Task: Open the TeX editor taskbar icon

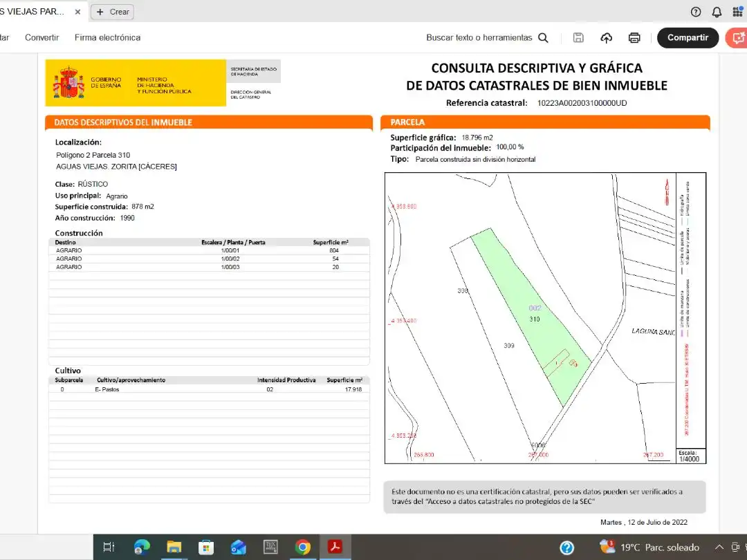Action: tap(270, 547)
